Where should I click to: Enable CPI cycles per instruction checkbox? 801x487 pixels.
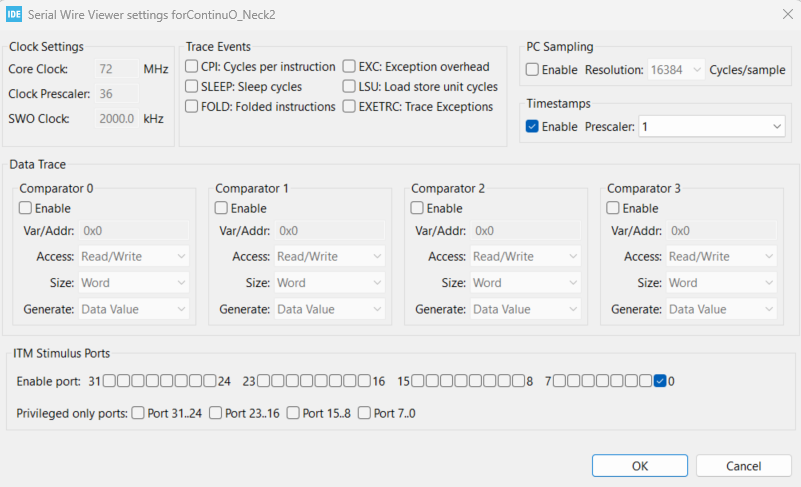point(192,67)
